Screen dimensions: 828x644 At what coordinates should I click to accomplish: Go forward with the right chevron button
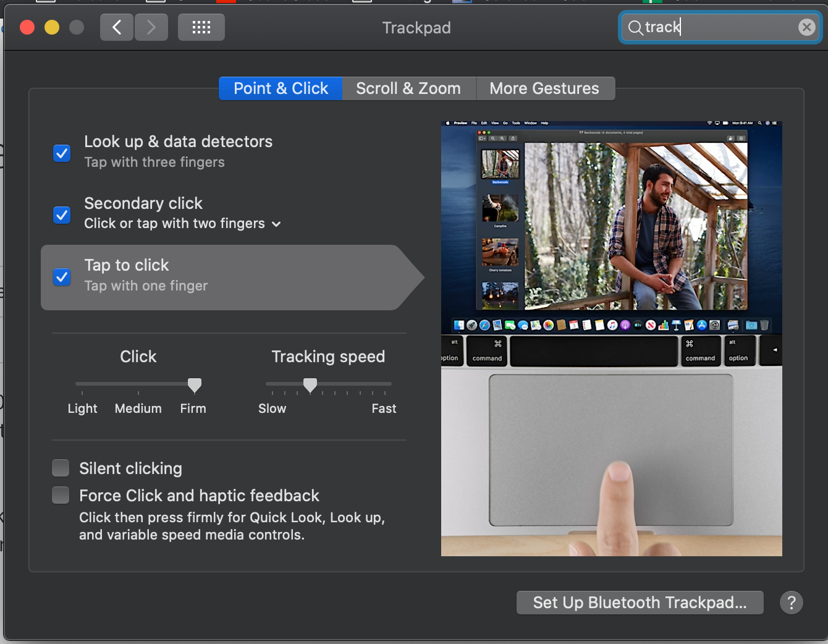(x=151, y=27)
